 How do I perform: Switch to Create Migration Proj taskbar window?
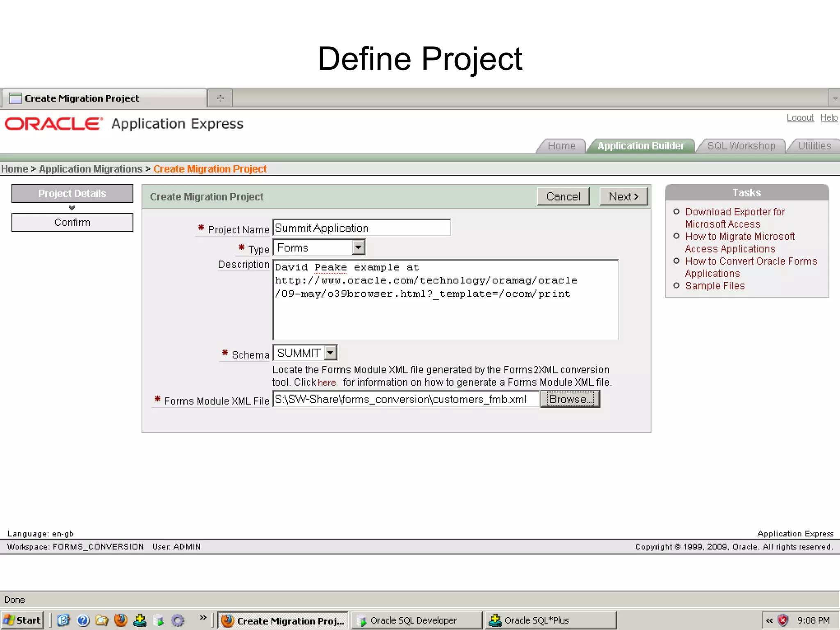tap(283, 621)
